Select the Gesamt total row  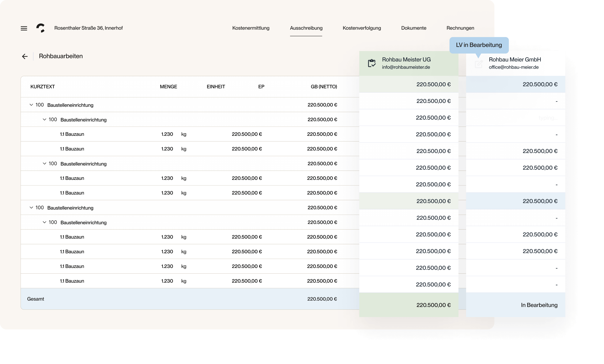tap(36, 299)
